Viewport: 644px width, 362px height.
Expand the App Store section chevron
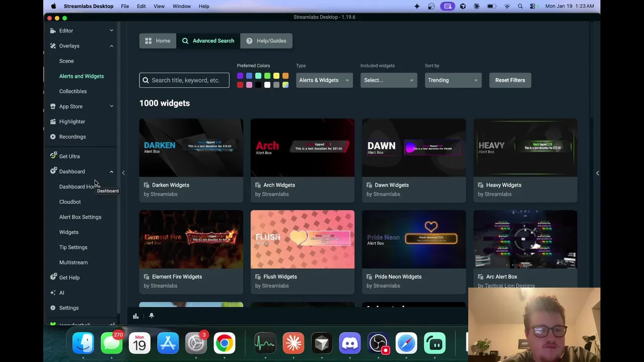click(x=112, y=107)
